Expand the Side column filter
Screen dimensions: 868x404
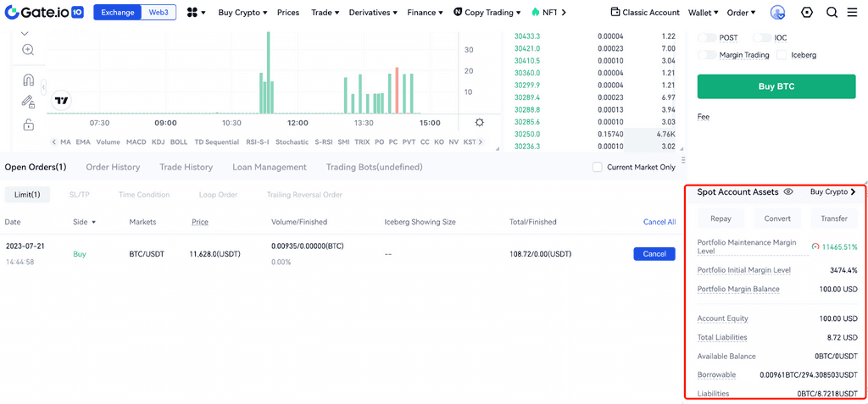(85, 222)
